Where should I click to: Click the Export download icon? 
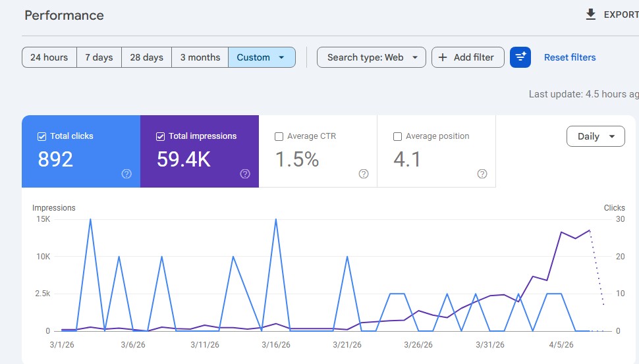pos(590,14)
